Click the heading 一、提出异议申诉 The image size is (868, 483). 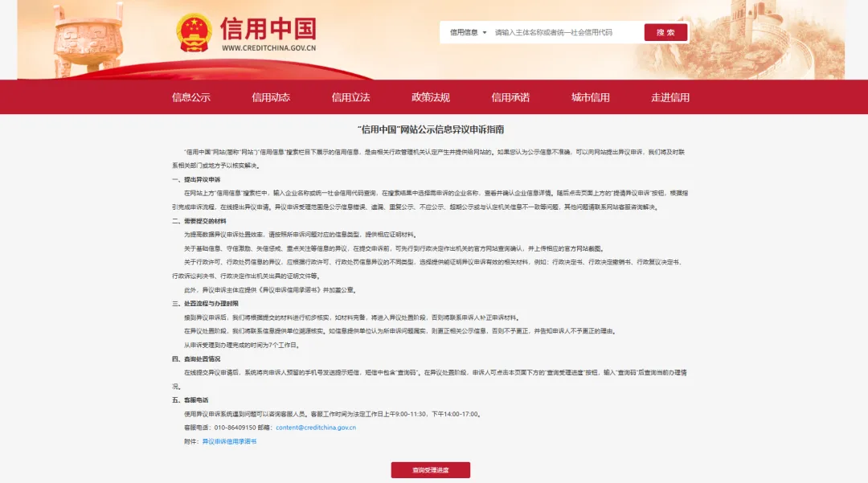[x=196, y=179]
